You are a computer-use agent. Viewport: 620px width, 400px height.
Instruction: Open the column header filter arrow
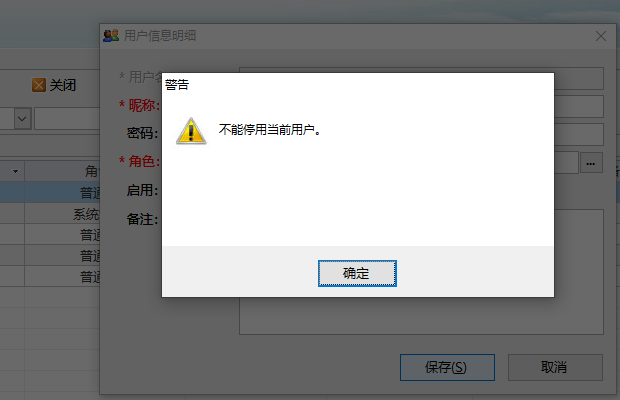(15, 171)
